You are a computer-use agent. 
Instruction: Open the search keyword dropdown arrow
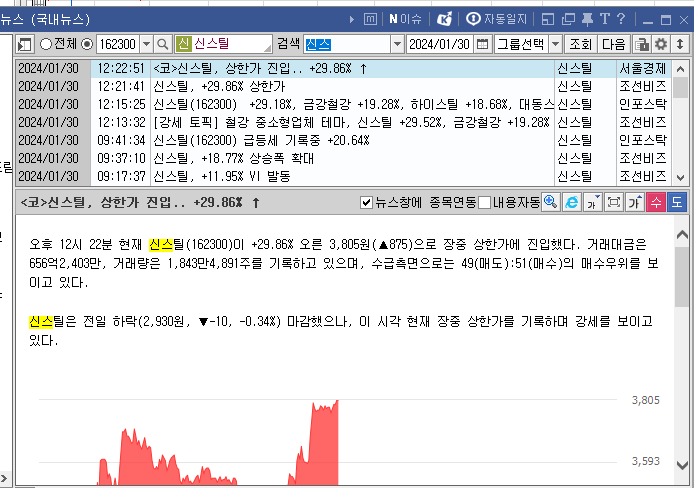(397, 44)
